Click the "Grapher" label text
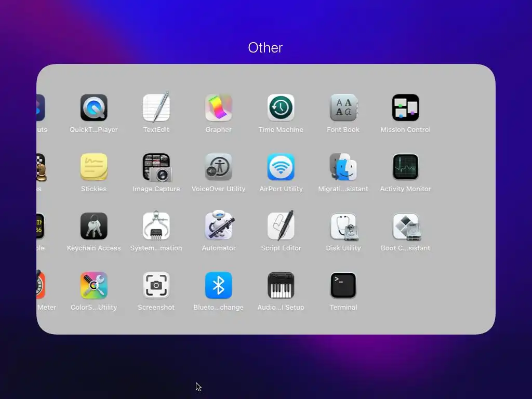This screenshot has height=399, width=532. (219, 129)
